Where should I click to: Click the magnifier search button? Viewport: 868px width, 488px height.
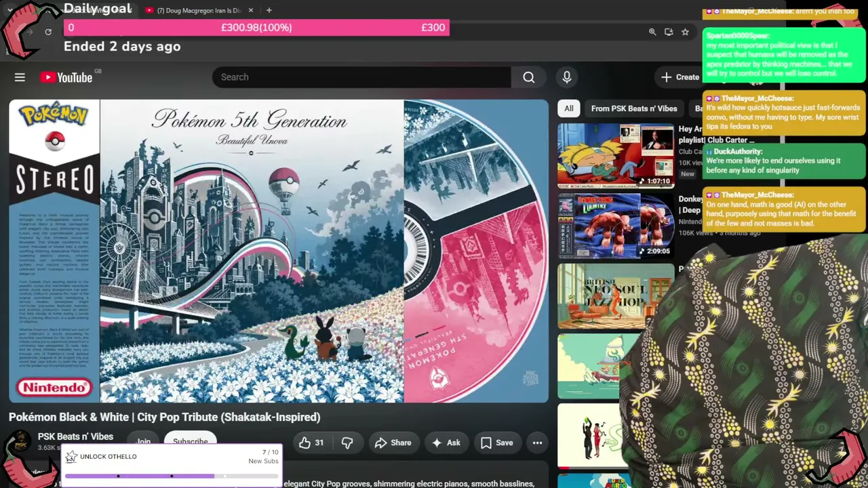point(529,77)
